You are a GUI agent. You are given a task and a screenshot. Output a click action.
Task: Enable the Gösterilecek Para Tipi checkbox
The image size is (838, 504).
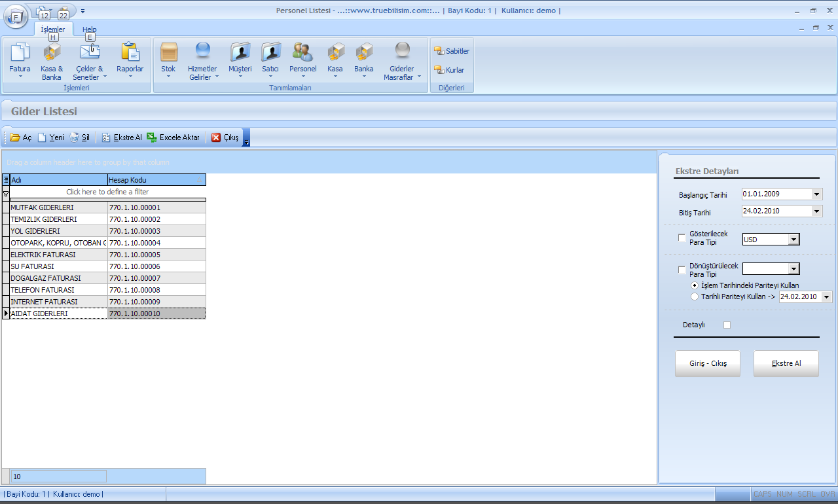682,238
